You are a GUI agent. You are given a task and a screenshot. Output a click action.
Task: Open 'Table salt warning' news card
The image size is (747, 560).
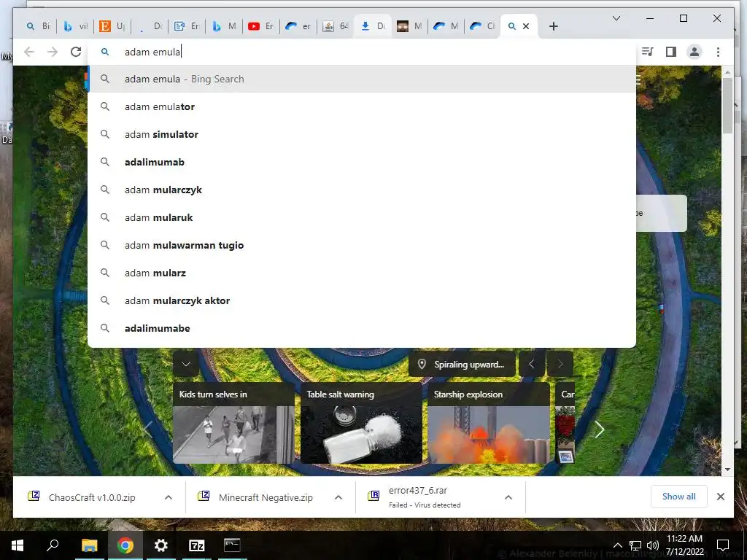[x=361, y=423]
